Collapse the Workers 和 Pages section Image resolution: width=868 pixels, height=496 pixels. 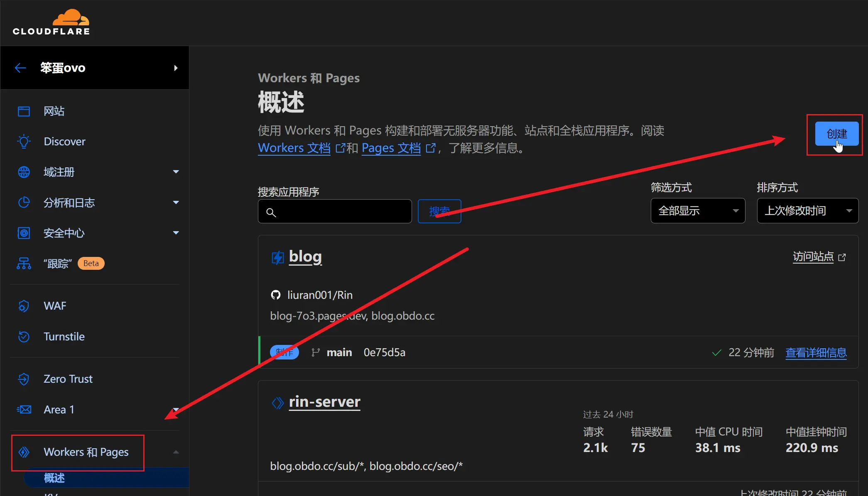pos(176,452)
